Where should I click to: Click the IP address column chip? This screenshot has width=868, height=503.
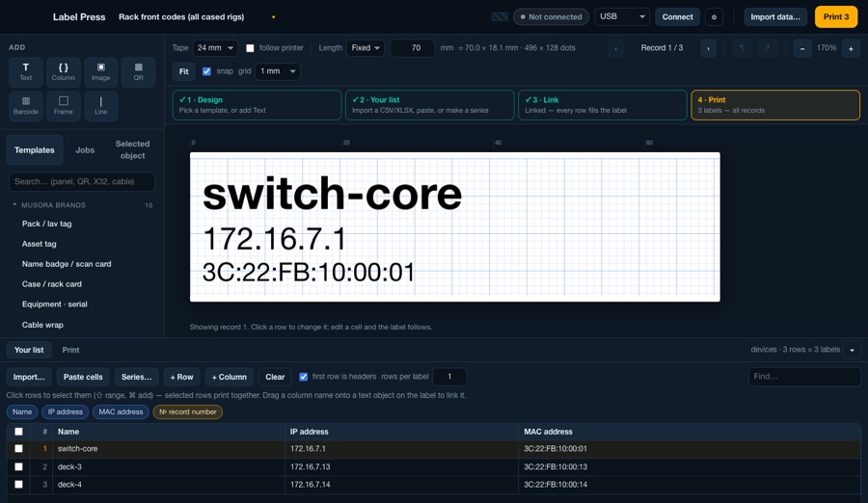66,412
